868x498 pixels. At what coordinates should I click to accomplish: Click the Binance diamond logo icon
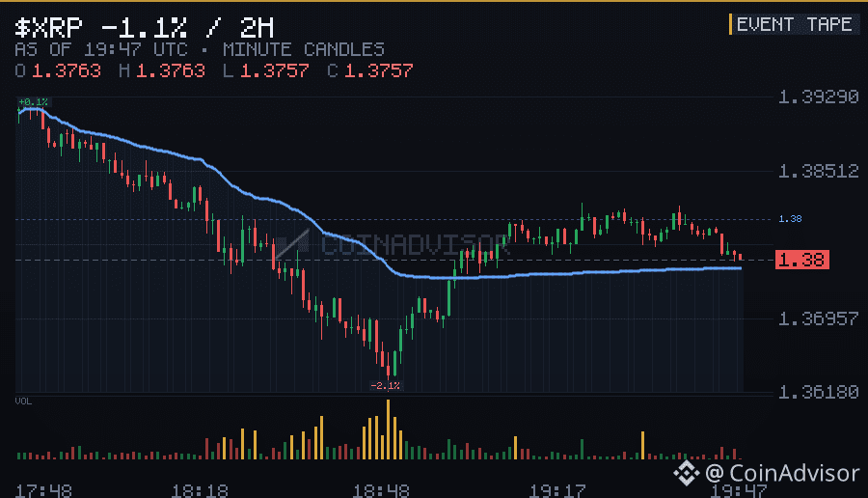pos(687,473)
